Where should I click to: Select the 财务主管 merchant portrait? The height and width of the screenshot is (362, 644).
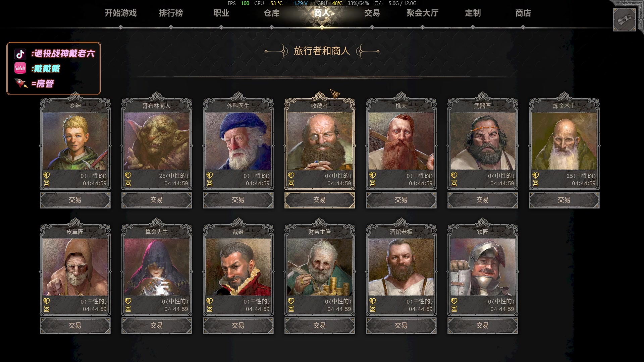pyautogui.click(x=320, y=267)
